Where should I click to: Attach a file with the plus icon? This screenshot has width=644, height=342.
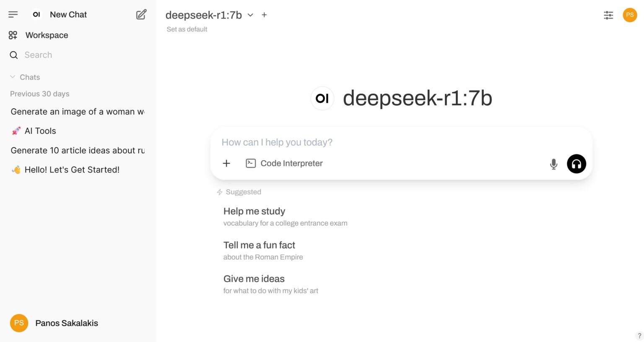point(226,163)
